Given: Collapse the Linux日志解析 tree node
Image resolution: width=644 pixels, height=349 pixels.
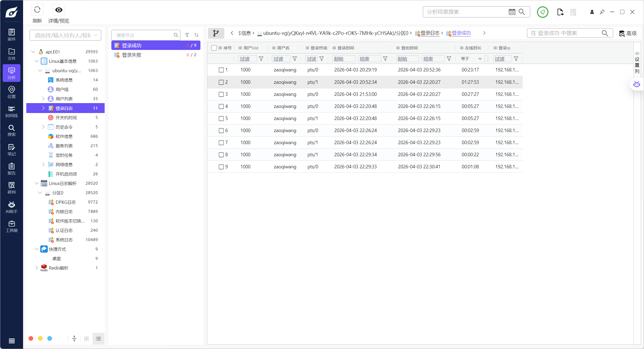Looking at the screenshot, I should click(x=36, y=183).
